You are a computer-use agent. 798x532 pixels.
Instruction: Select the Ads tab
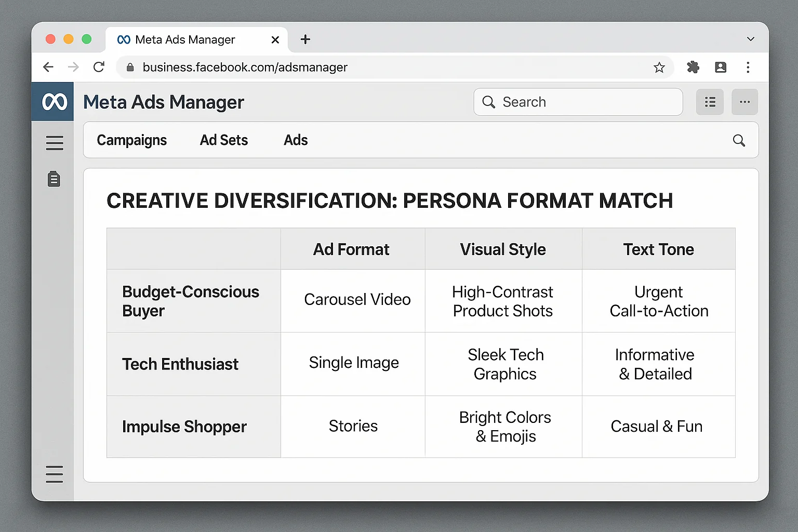pos(295,140)
